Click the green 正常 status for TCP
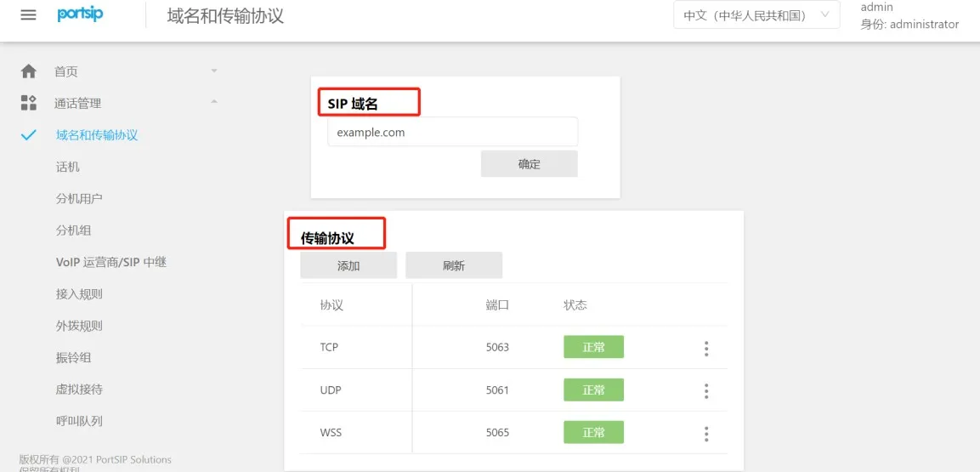Image resolution: width=980 pixels, height=472 pixels. [593, 347]
